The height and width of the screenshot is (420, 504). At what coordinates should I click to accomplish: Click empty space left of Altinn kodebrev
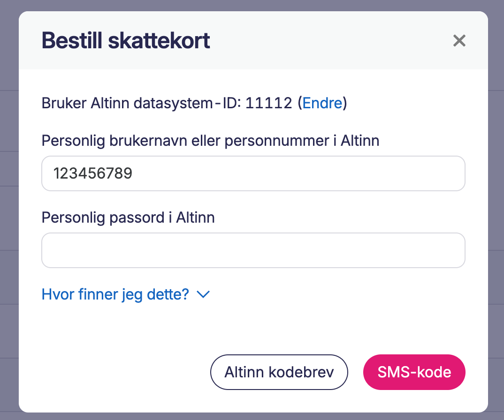tap(122, 372)
